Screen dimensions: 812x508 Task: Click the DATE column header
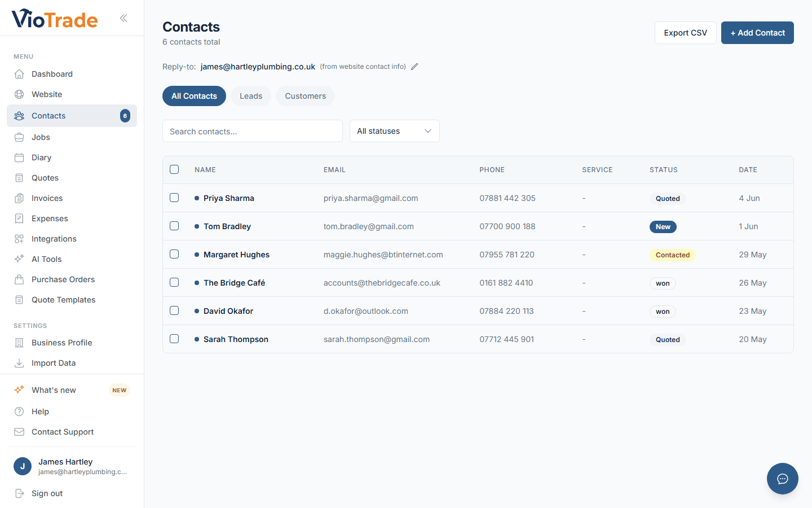coord(748,170)
